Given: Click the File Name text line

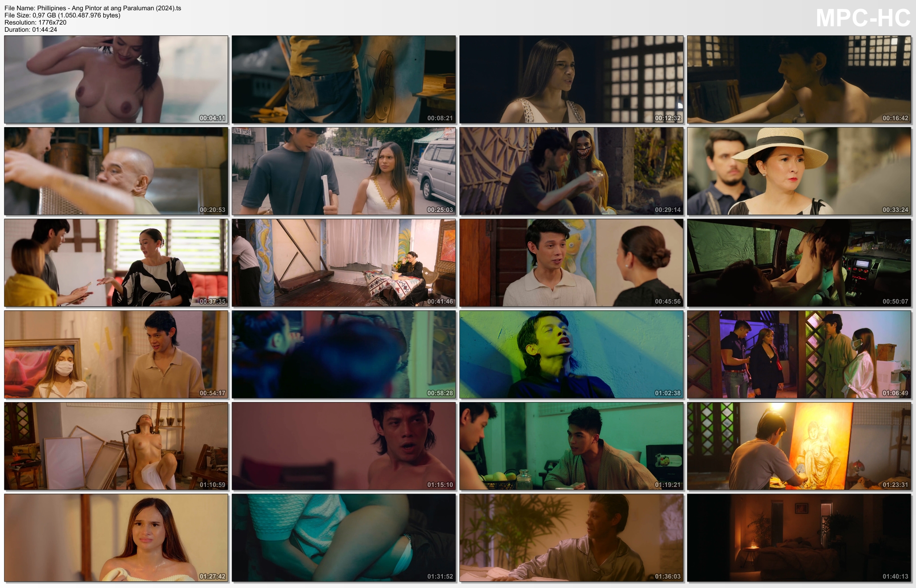Looking at the screenshot, I should (x=93, y=8).
